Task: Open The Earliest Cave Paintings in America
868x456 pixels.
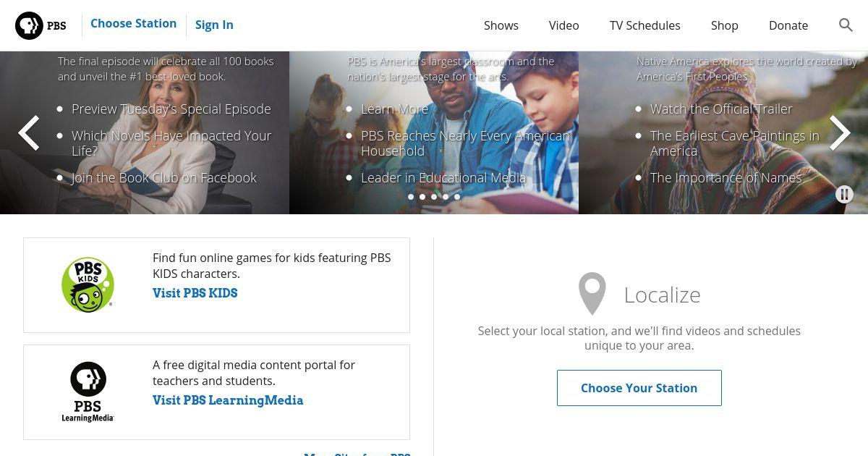Action: pyautogui.click(x=735, y=143)
